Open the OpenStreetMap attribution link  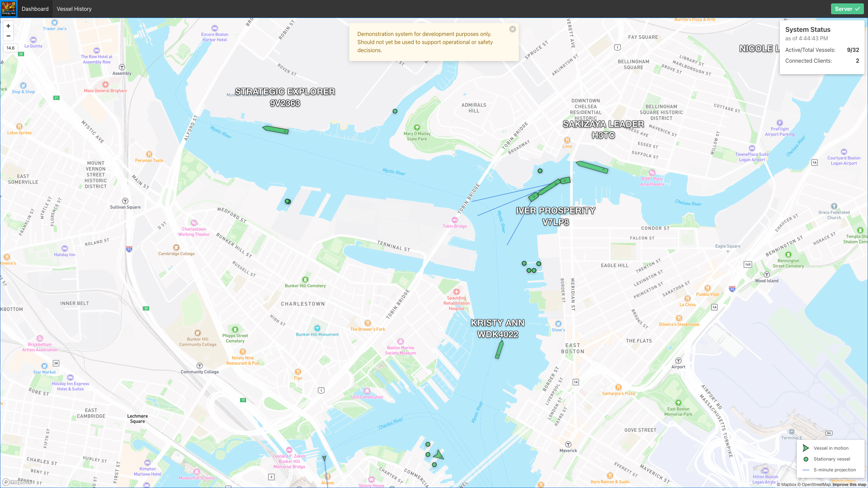point(814,484)
